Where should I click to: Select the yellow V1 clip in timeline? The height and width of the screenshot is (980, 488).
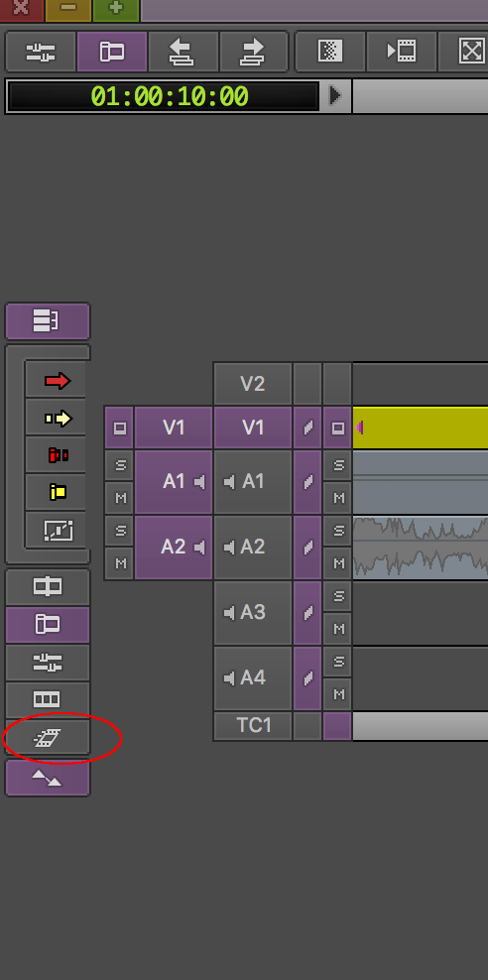[420, 428]
